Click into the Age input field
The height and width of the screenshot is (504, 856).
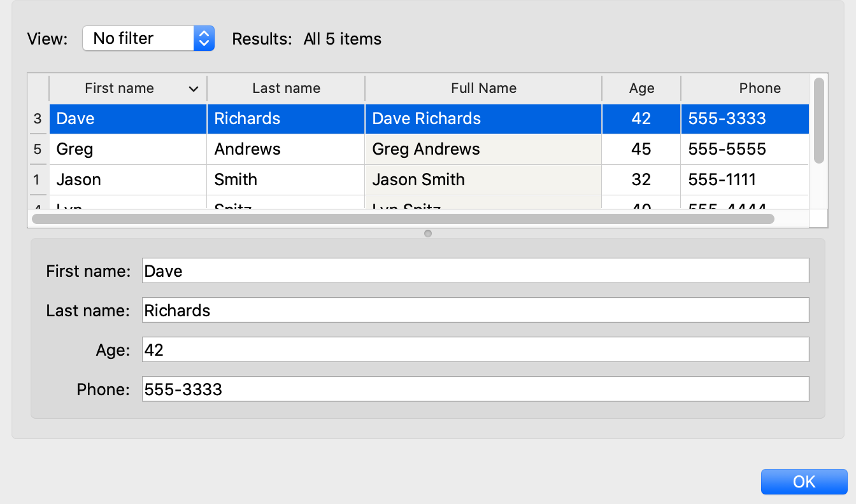[x=475, y=349]
